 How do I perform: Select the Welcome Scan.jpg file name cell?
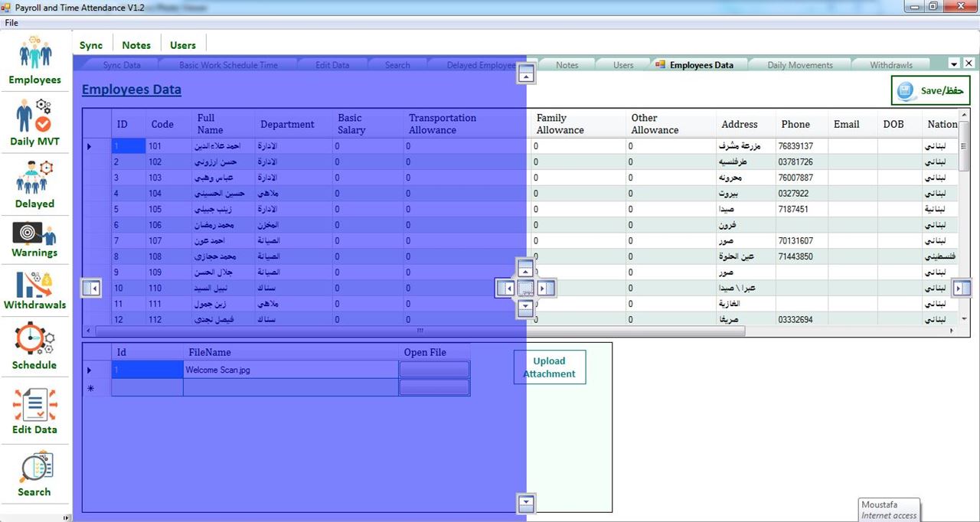291,370
